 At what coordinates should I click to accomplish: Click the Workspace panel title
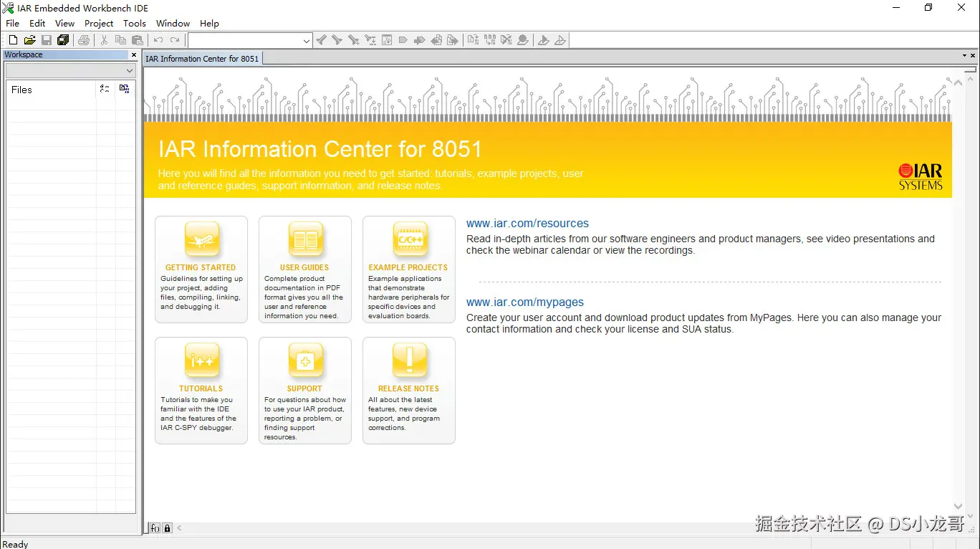(24, 54)
